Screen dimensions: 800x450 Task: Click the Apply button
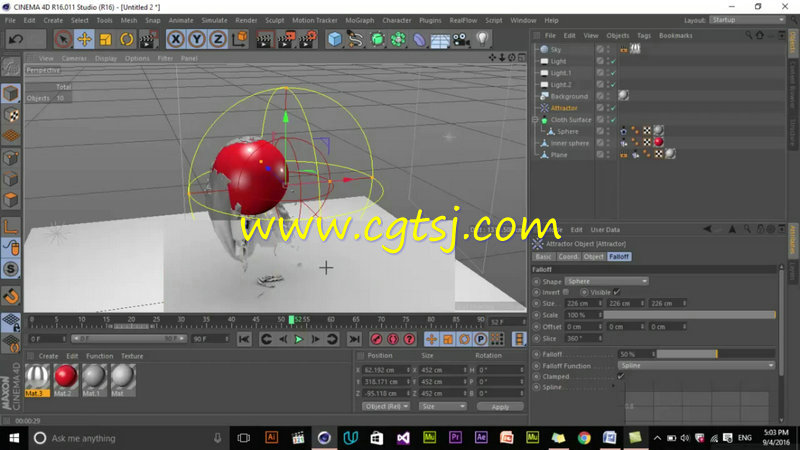tap(500, 407)
